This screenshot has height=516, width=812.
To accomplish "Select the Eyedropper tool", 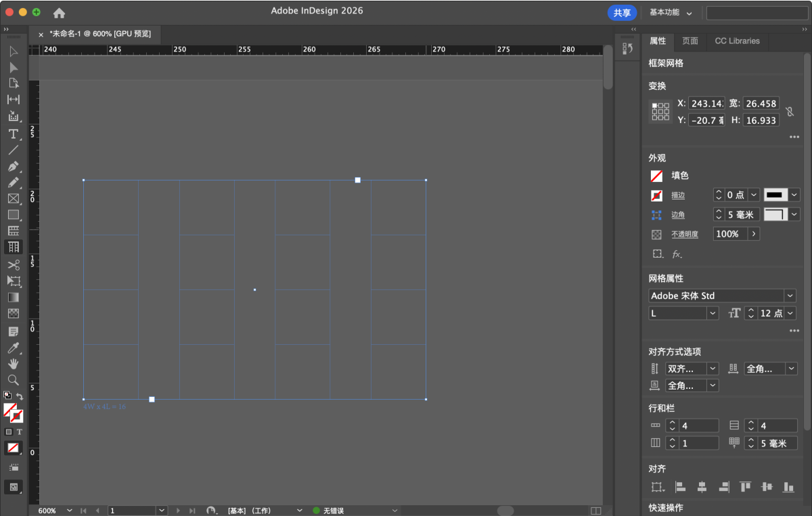I will point(13,348).
